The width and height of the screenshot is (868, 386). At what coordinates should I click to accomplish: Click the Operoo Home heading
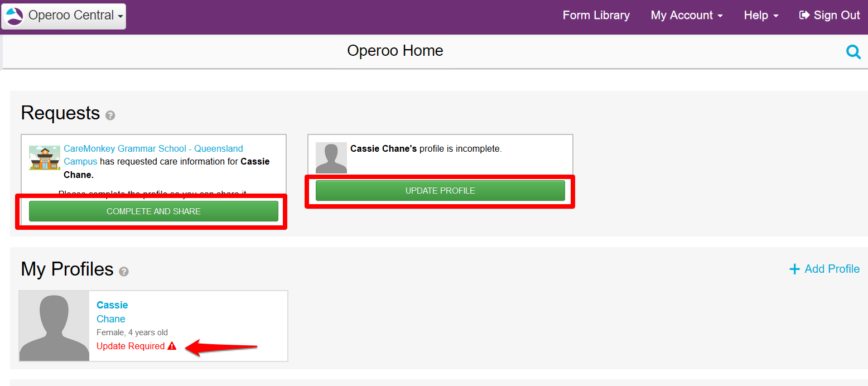[x=395, y=51]
